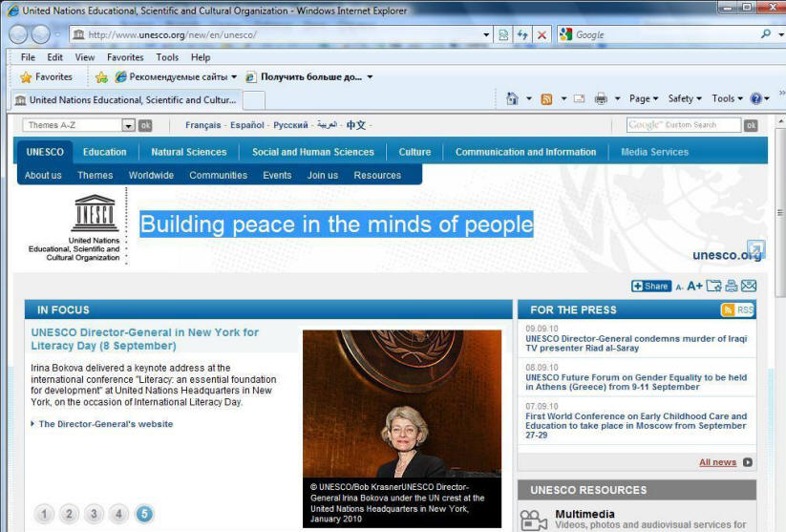Open the Edit menu
786x532 pixels.
55,57
